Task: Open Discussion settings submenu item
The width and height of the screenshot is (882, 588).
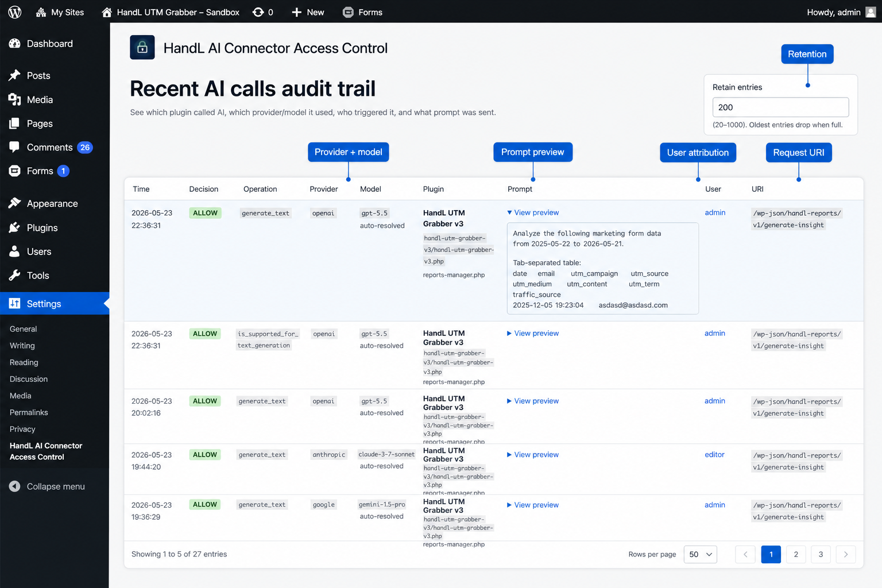Action: tap(29, 379)
